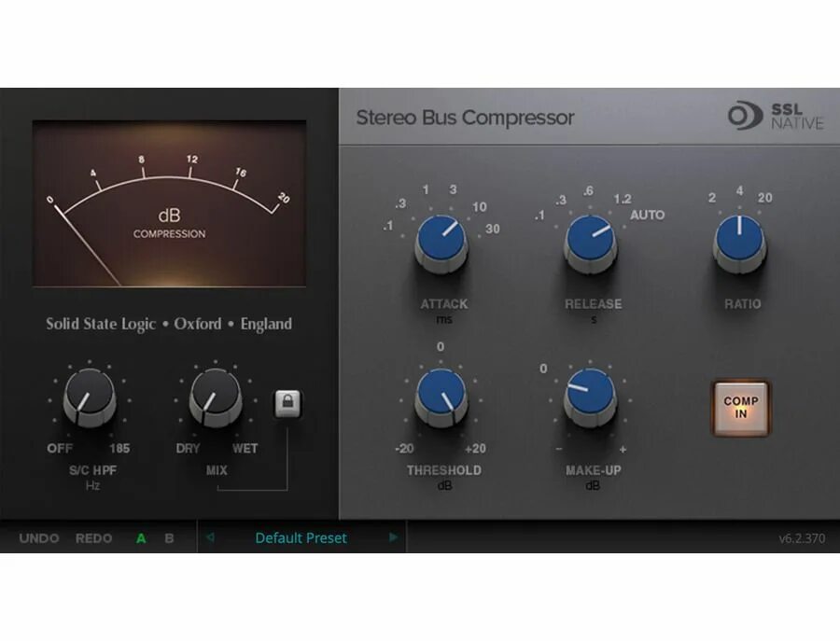Click the 185 label of S/C HPF
Screen dimensions: 840x641
pyautogui.click(x=119, y=448)
